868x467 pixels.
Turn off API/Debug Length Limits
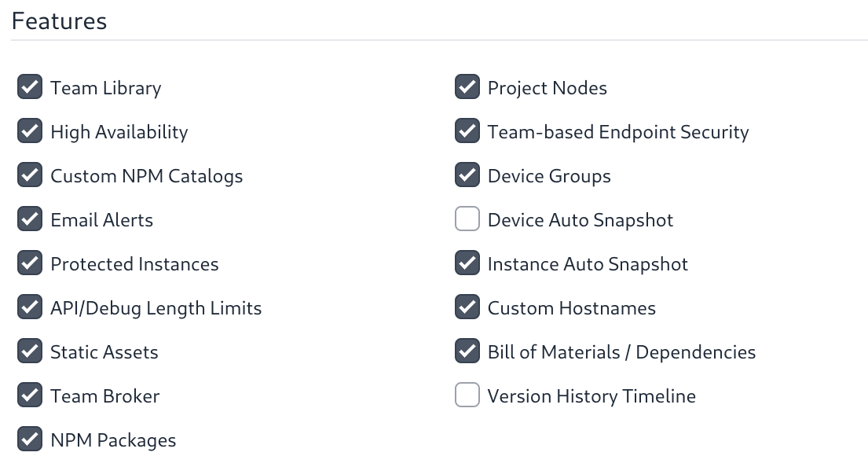point(29,307)
